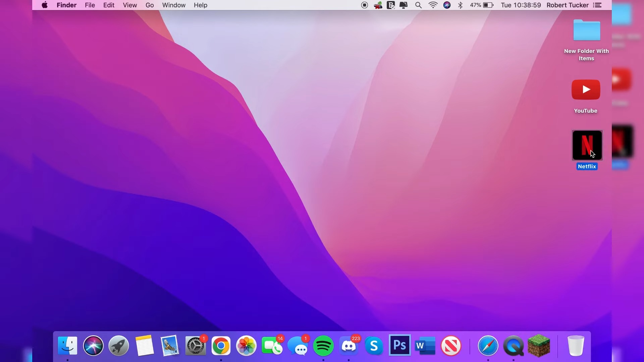Open Launchpad rocket icon
This screenshot has width=644, height=362.
119,346
